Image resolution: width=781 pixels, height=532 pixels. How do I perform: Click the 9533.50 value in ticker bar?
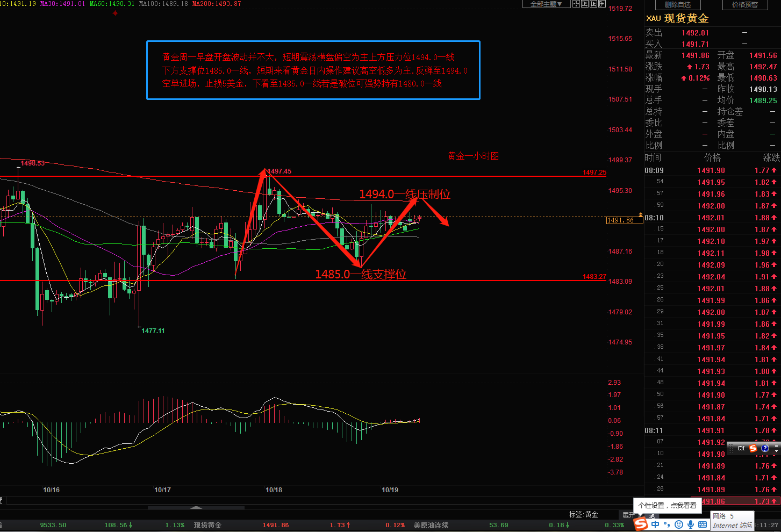tap(53, 525)
